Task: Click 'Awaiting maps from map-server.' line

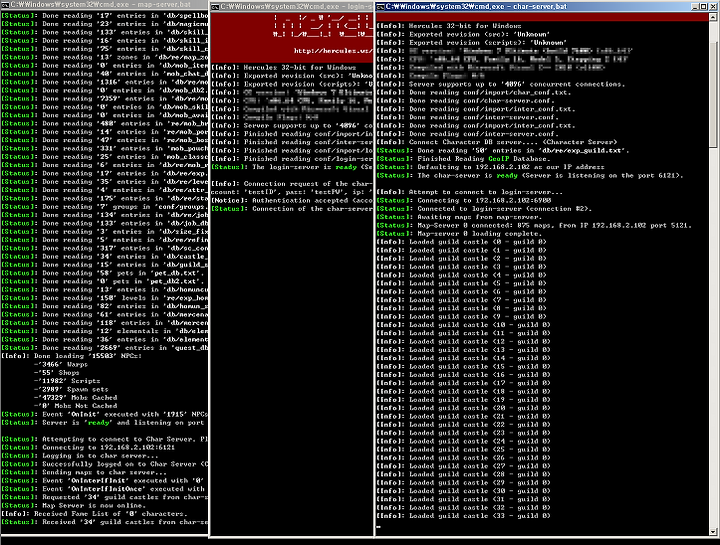Action: 459,217
